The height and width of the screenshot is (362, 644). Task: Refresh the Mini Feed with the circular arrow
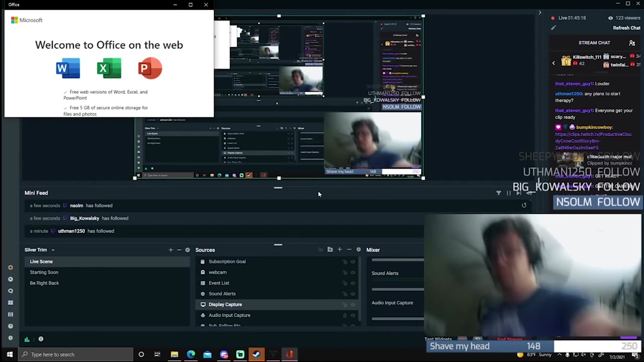point(524,205)
